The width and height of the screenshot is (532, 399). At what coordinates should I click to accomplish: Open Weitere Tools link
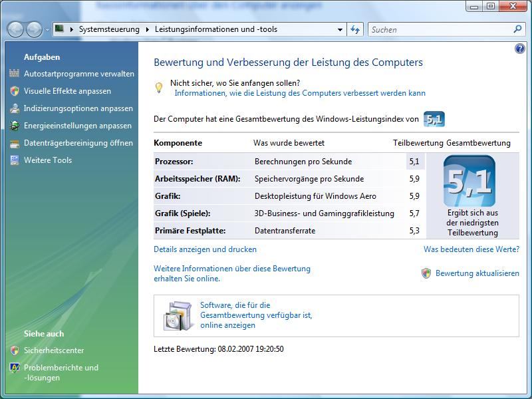coord(48,160)
